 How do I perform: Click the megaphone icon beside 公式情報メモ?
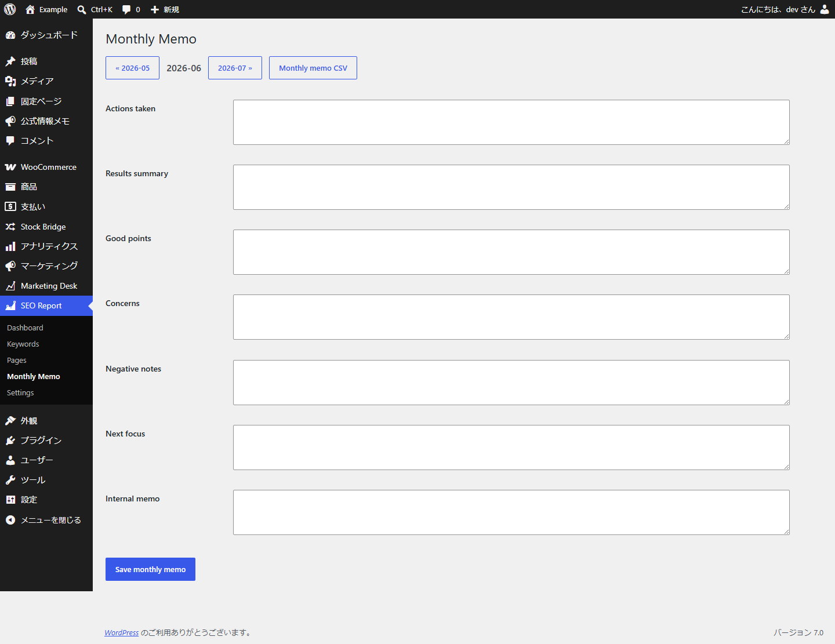(10, 121)
